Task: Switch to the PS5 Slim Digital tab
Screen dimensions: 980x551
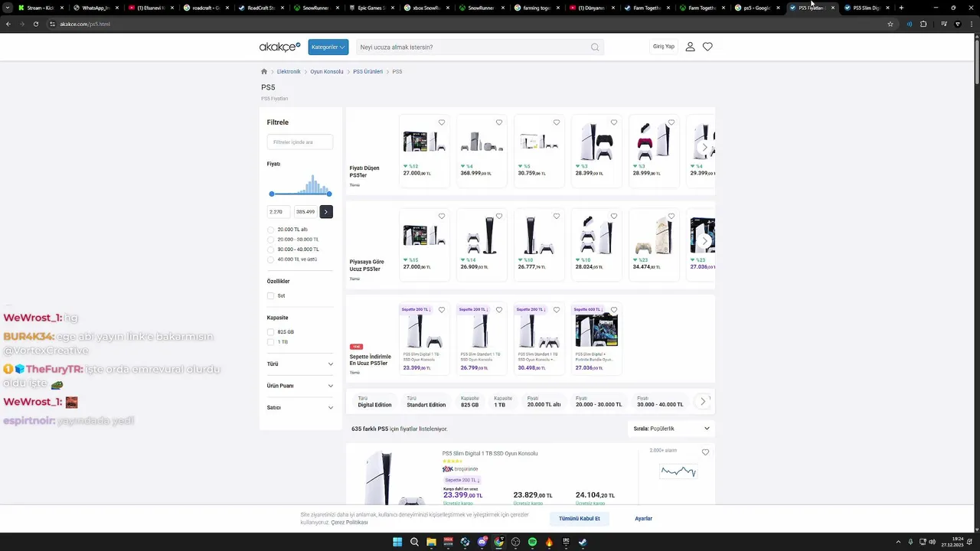Action: point(866,8)
